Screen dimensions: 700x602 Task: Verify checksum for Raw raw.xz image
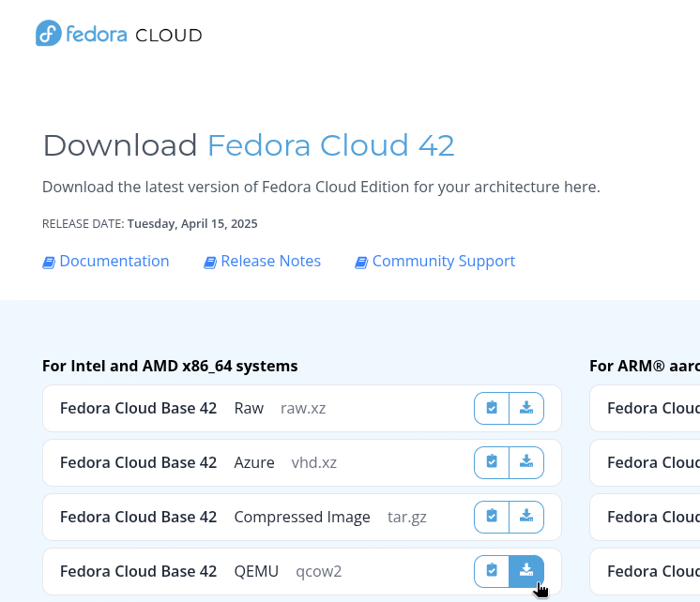tap(492, 408)
